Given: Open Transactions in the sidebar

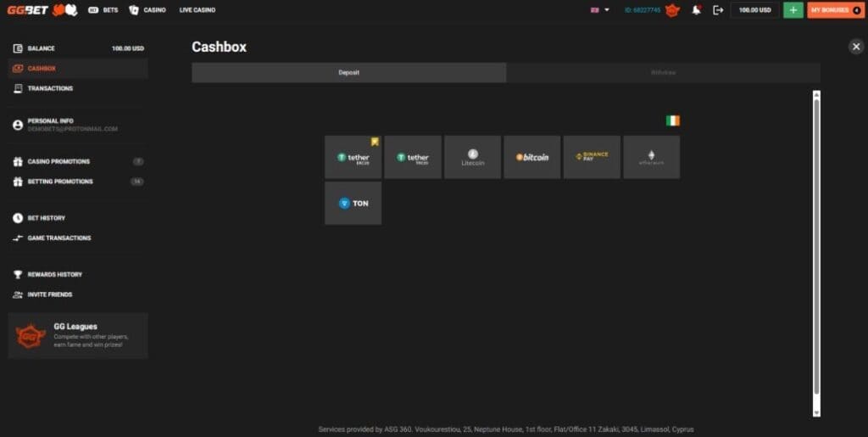Looking at the screenshot, I should pyautogui.click(x=50, y=88).
